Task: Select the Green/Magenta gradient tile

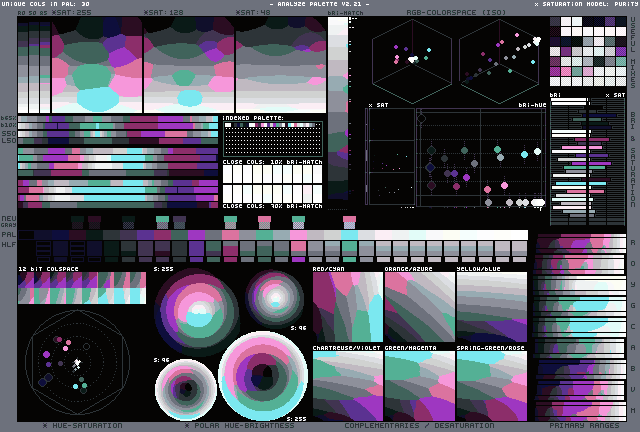Action: pos(419,385)
